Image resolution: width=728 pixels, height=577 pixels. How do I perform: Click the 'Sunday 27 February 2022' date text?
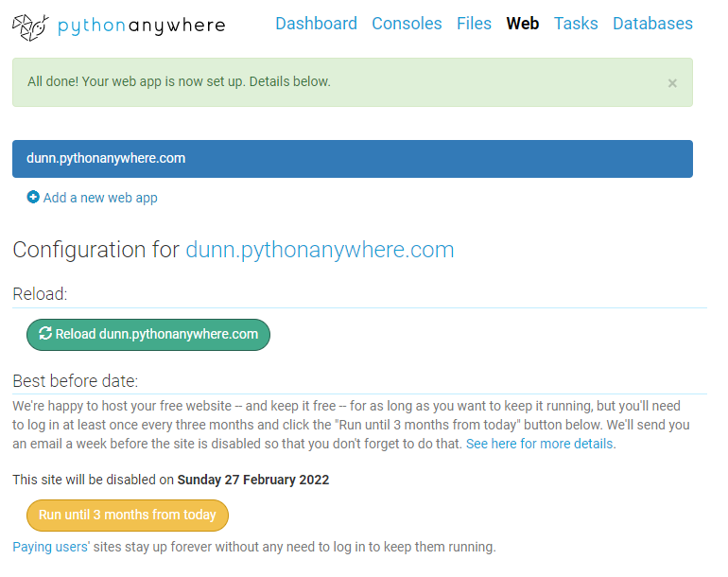[x=253, y=480]
